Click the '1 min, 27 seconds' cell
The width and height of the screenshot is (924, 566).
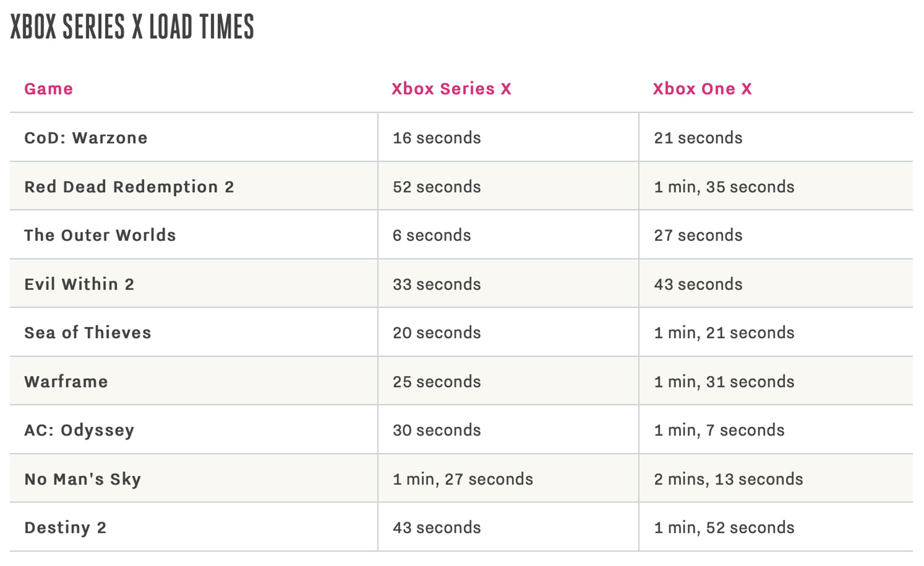tap(463, 479)
